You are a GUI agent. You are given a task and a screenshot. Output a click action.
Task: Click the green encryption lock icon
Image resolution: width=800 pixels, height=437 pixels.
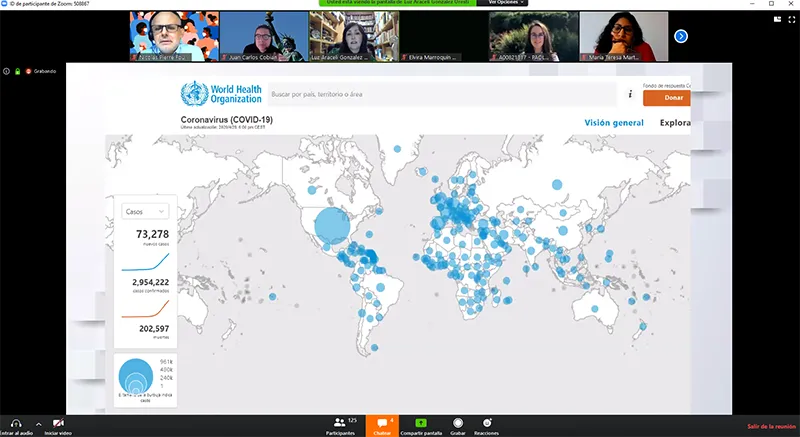(x=17, y=71)
